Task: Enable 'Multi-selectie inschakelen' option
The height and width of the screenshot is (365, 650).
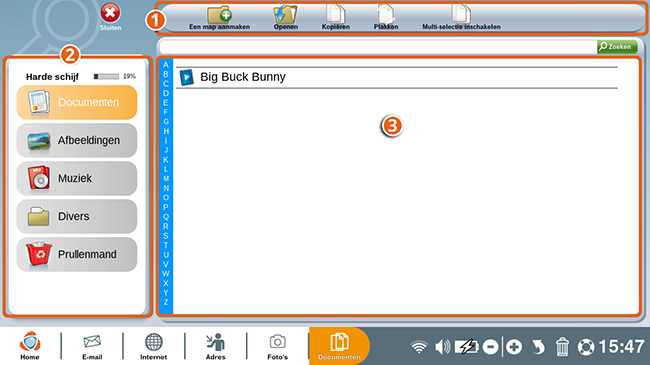Action: coord(461,18)
